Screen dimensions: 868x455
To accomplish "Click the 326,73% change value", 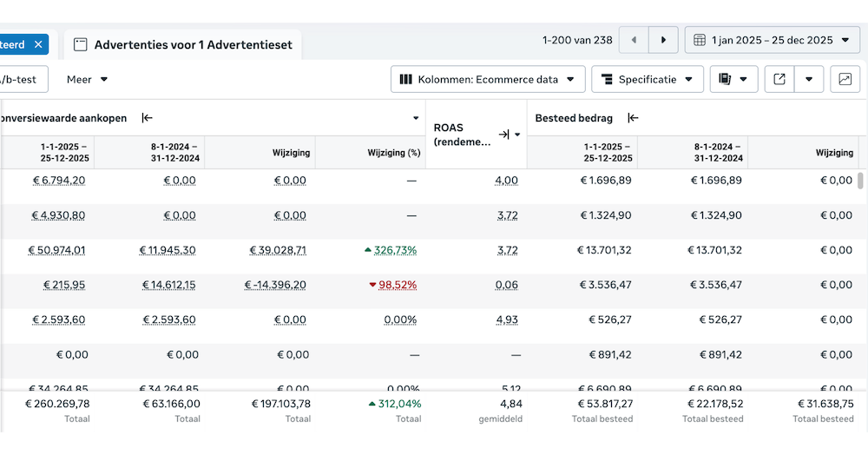I will 395,250.
